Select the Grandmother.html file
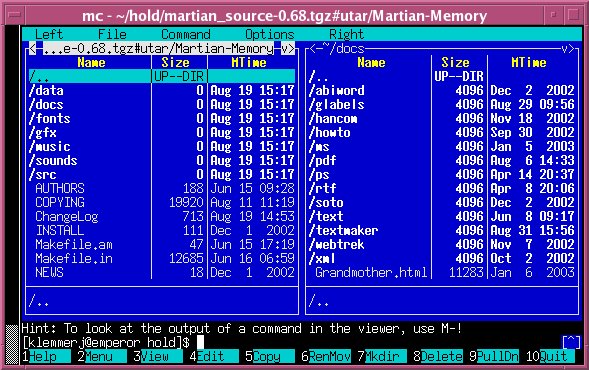The height and width of the screenshot is (370, 589). tap(442, 272)
